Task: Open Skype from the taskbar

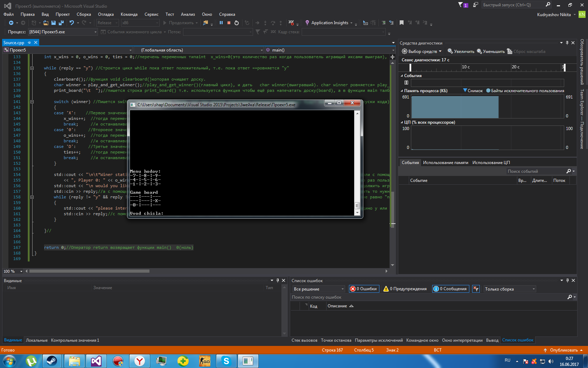Action: [226, 361]
